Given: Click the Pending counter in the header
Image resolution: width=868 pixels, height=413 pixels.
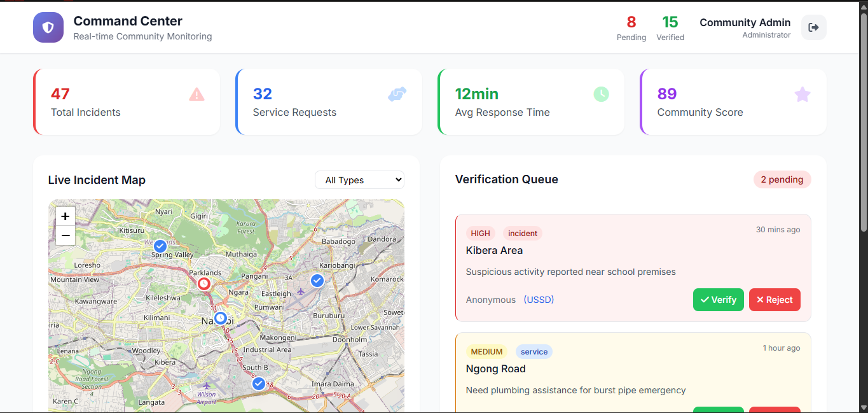Looking at the screenshot, I should (631, 28).
